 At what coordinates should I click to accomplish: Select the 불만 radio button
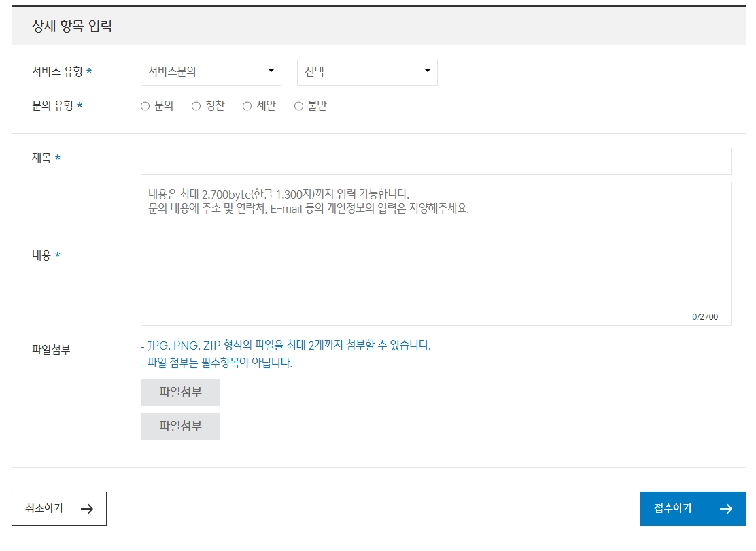(x=298, y=105)
